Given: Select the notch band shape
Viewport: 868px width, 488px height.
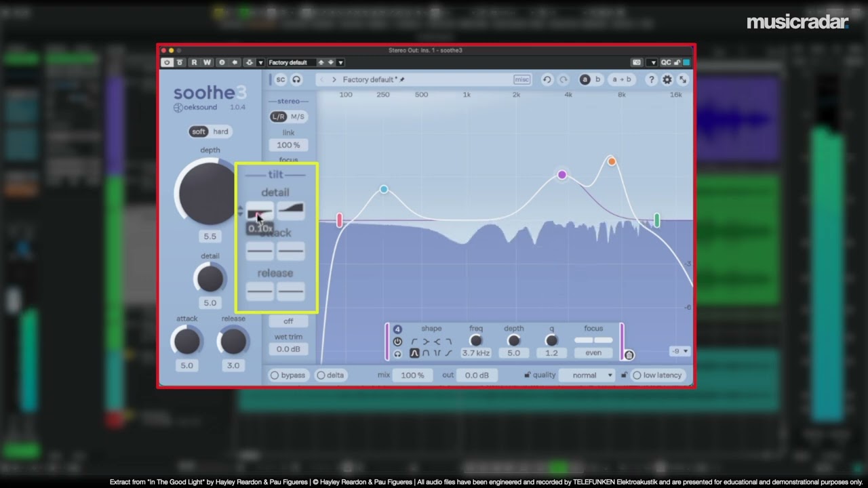Looking at the screenshot, I should 437,354.
